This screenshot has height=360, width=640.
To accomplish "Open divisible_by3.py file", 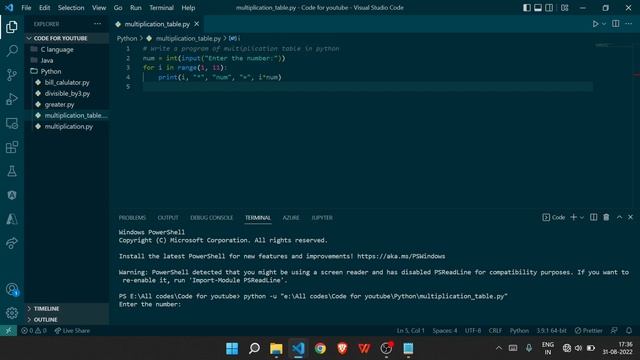I will click(x=67, y=93).
